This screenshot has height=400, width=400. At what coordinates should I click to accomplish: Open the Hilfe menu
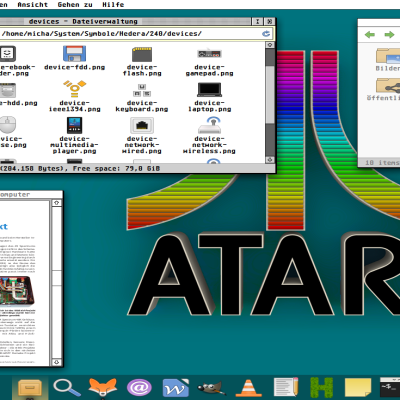[113, 5]
